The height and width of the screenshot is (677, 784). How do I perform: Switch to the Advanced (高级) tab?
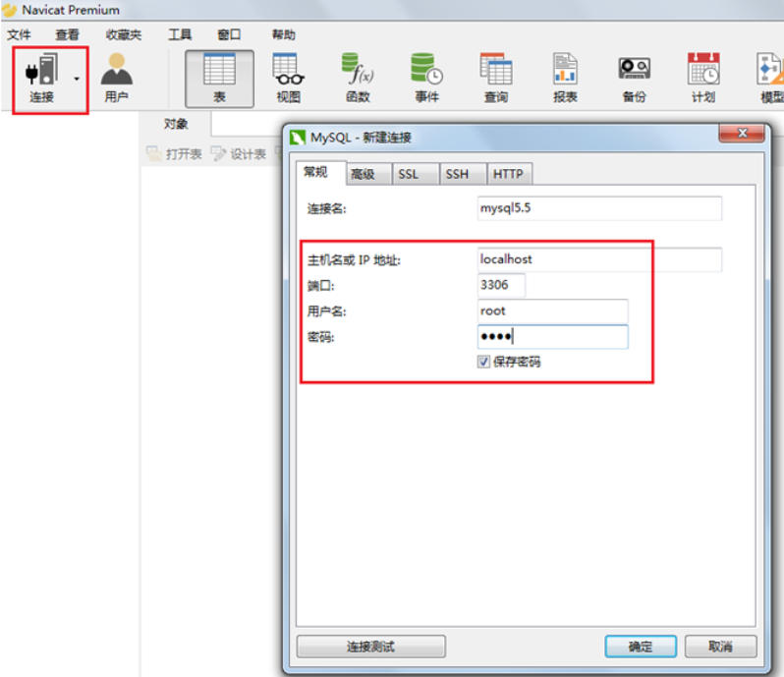click(368, 174)
